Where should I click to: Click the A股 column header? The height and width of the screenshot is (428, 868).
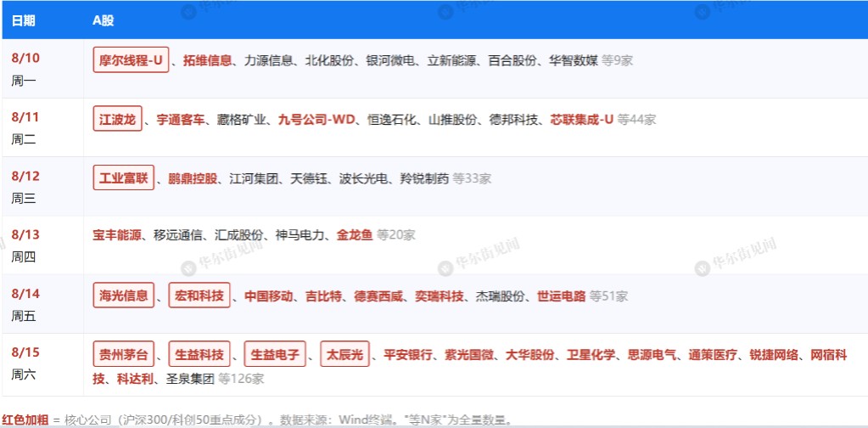click(103, 20)
